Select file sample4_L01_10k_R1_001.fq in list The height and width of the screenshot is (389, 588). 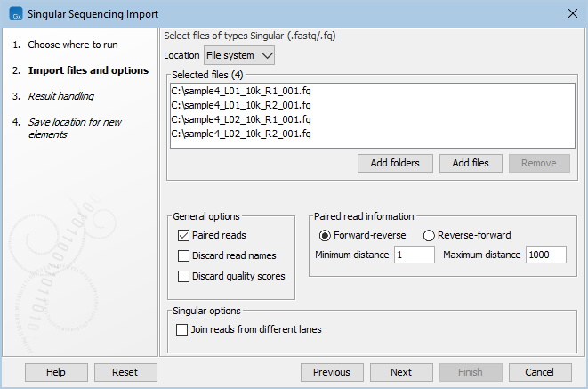tap(241, 91)
